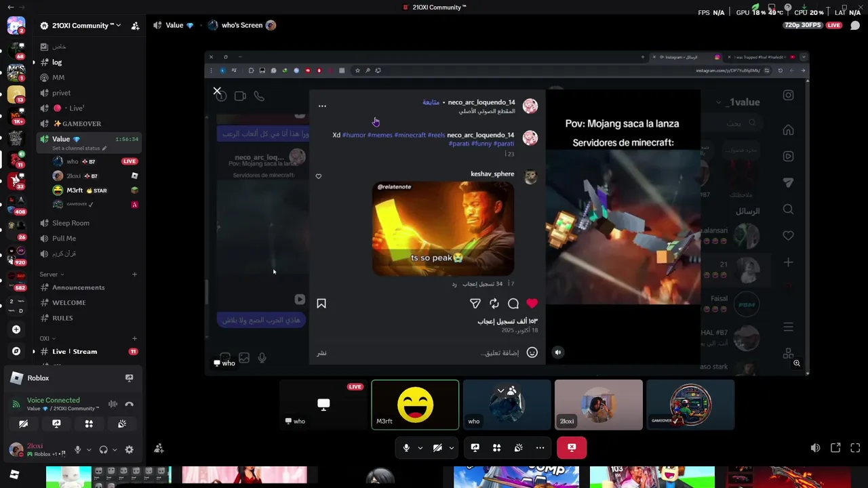
Task: Click the Set a channel status pencil
Action: click(104, 148)
